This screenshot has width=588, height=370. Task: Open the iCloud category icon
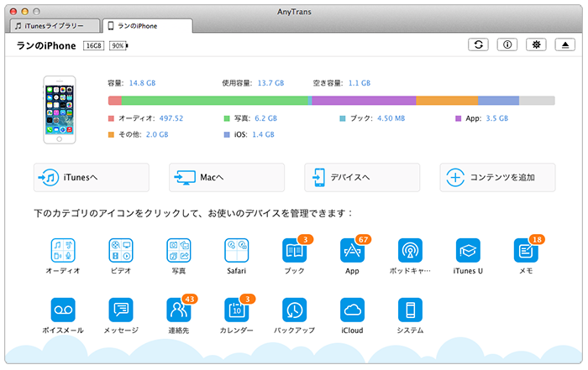coord(352,310)
